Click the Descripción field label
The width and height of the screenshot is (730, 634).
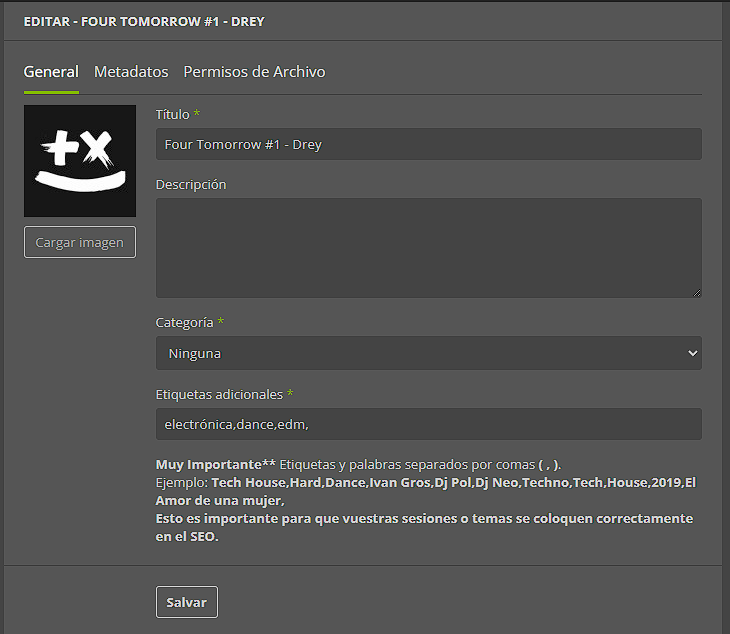click(x=191, y=184)
